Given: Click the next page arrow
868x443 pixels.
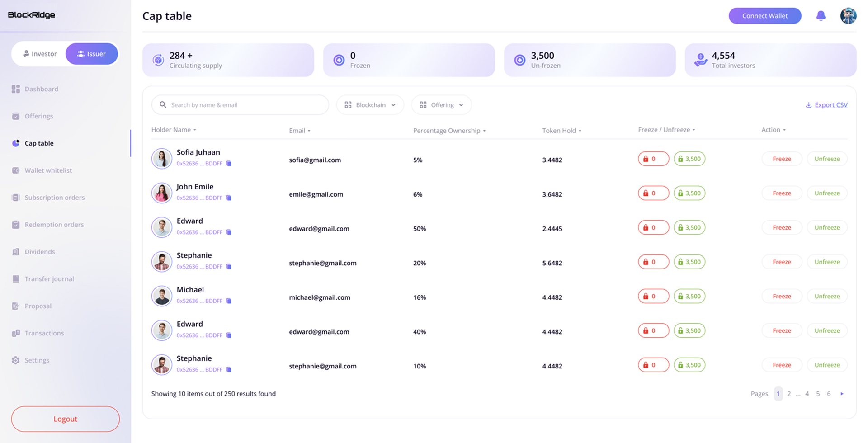Looking at the screenshot, I should [842, 394].
